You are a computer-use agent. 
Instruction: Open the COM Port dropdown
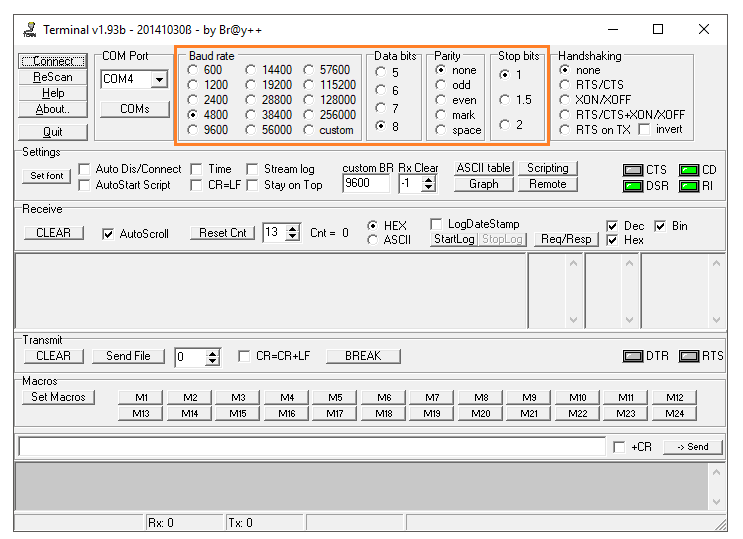pyautogui.click(x=159, y=79)
